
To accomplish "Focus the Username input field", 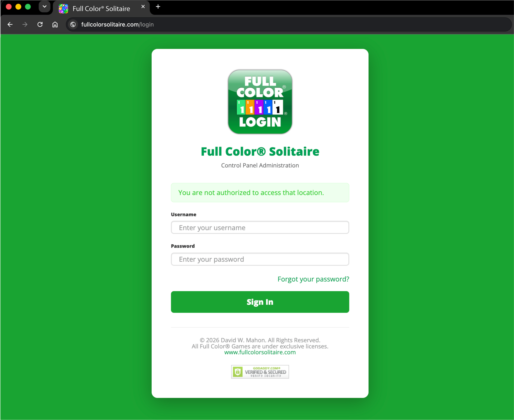I will click(x=260, y=227).
